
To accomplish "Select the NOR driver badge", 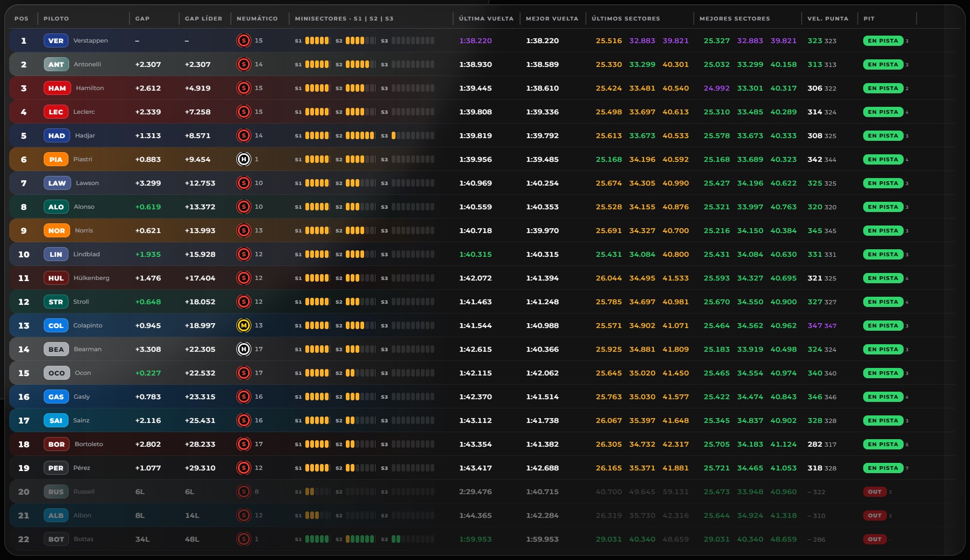I will pos(57,230).
